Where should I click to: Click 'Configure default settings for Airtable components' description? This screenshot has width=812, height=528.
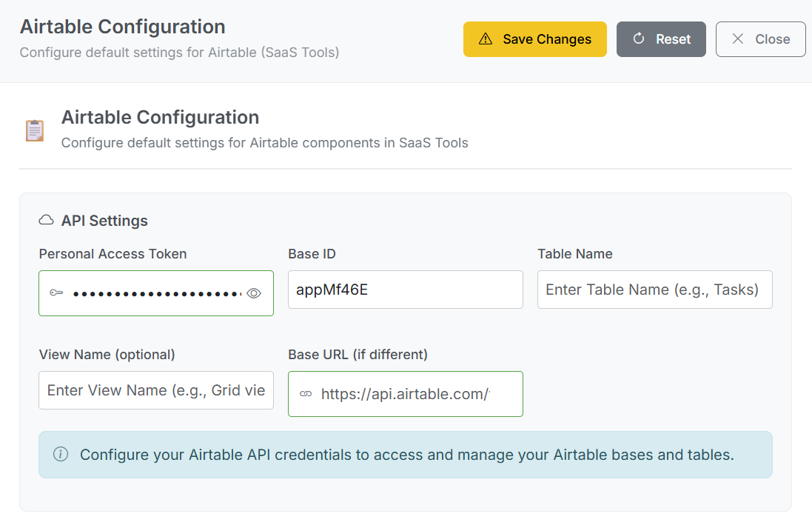coord(265,143)
